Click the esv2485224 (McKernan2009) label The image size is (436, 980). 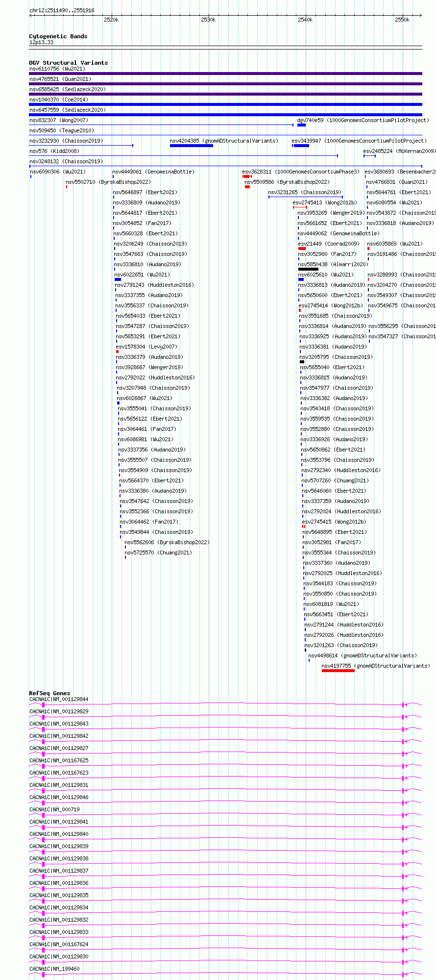[x=399, y=151]
